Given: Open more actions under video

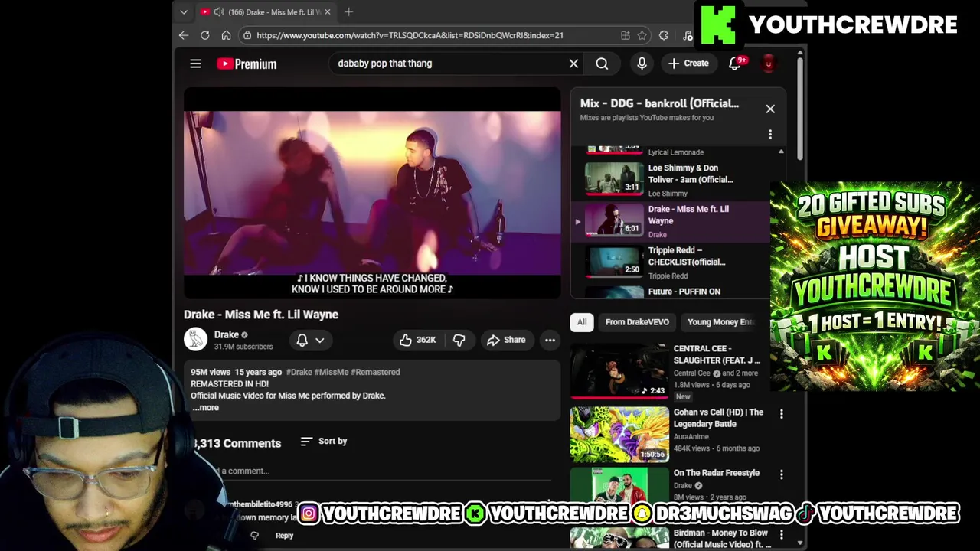Looking at the screenshot, I should (550, 340).
